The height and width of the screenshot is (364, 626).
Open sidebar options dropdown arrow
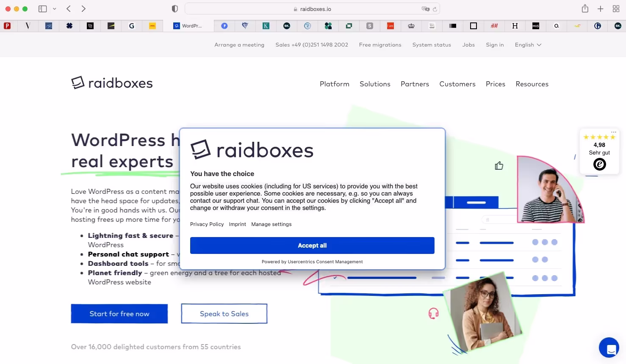point(54,9)
